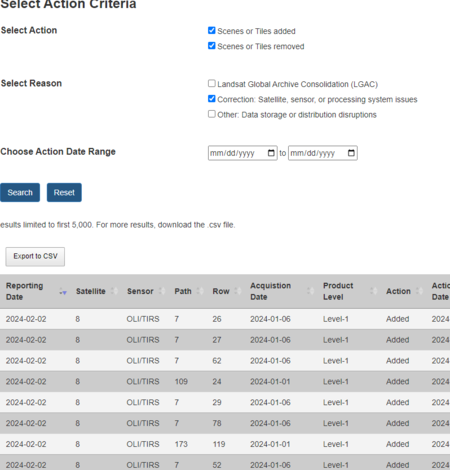Click the start date input field
The image size is (450, 470).
[243, 153]
